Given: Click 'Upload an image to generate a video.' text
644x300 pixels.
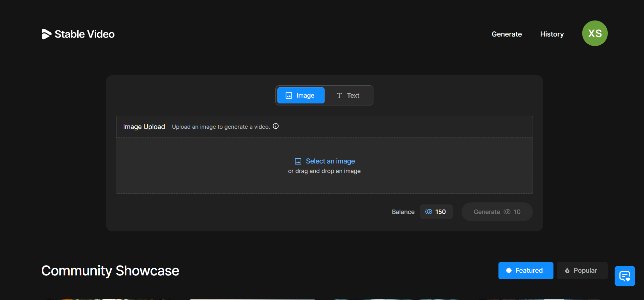Looking at the screenshot, I should pos(221,127).
